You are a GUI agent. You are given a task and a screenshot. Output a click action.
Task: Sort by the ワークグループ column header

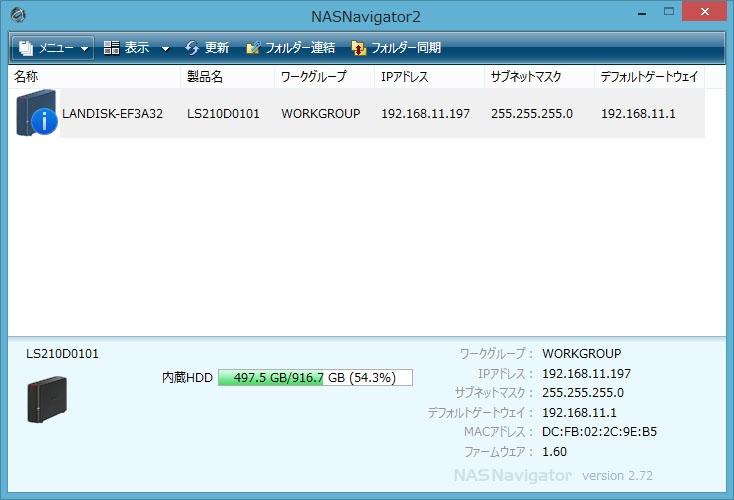(x=324, y=76)
